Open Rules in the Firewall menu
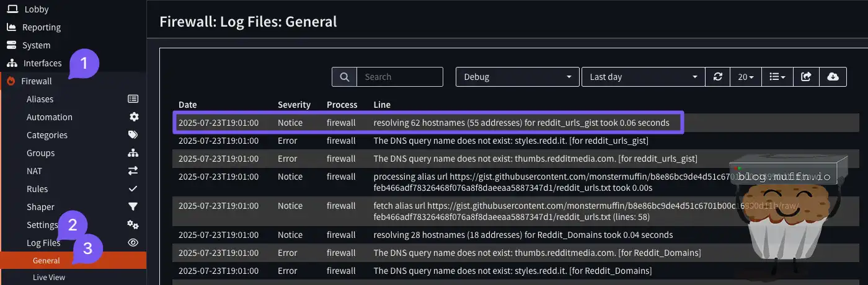 point(37,189)
